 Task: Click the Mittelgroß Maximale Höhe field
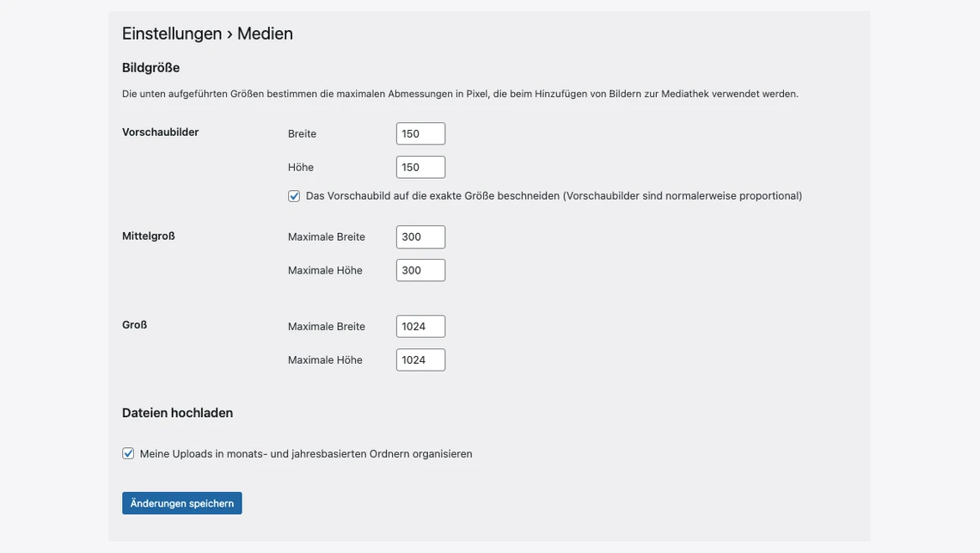pyautogui.click(x=420, y=270)
